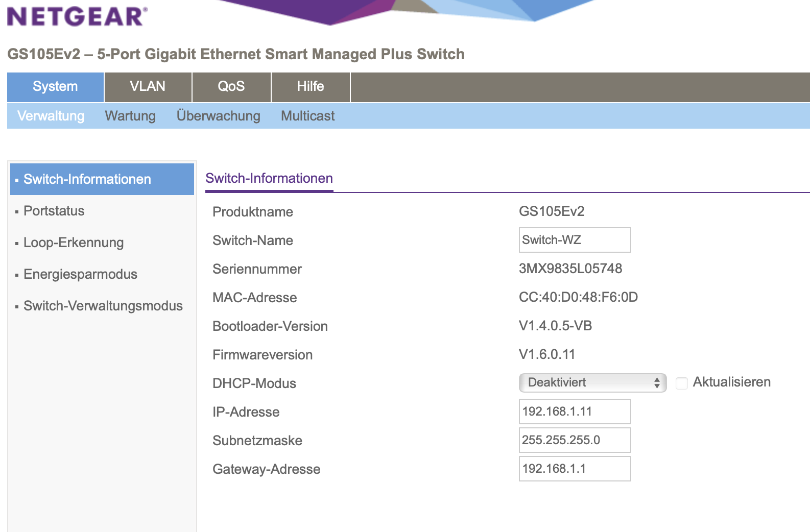
Task: Click the Firmwareversion label
Action: pyautogui.click(x=263, y=355)
